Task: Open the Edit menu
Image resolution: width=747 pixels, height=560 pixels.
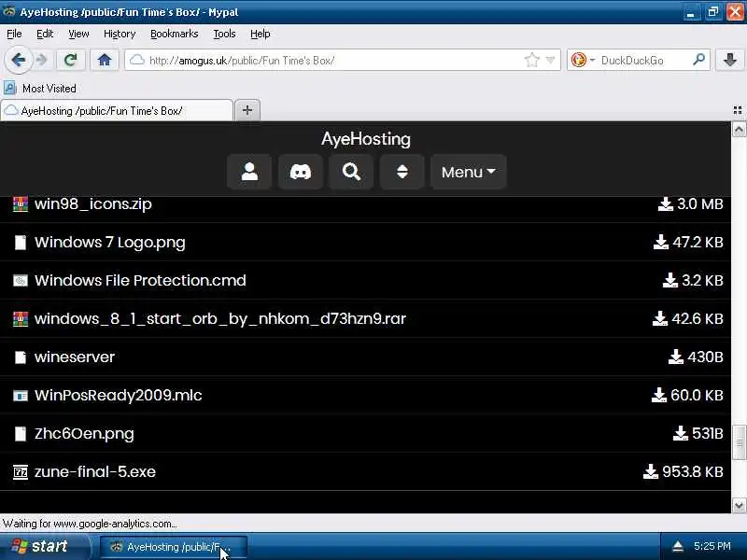Action: point(45,34)
